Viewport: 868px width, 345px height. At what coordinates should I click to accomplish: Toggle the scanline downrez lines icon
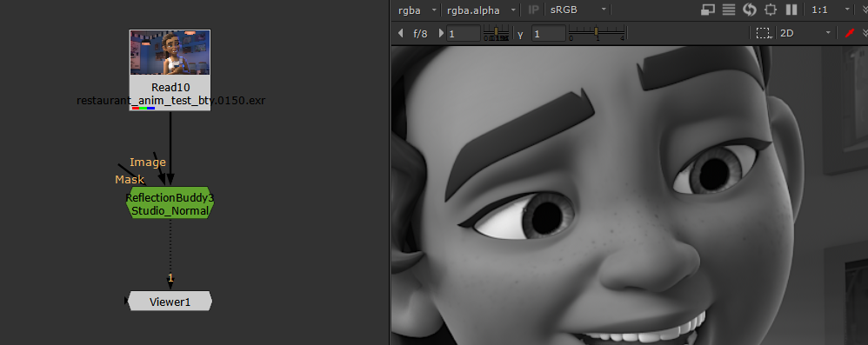click(729, 10)
